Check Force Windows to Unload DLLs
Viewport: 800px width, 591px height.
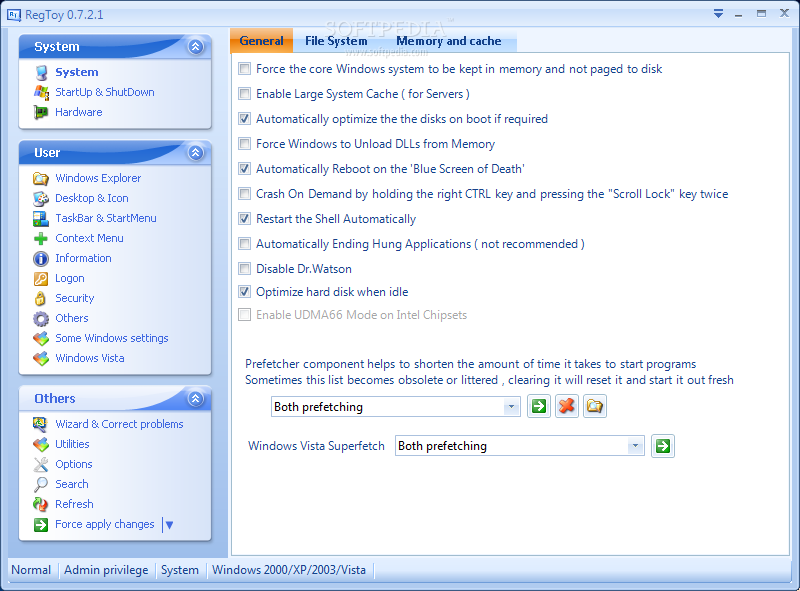[x=245, y=143]
